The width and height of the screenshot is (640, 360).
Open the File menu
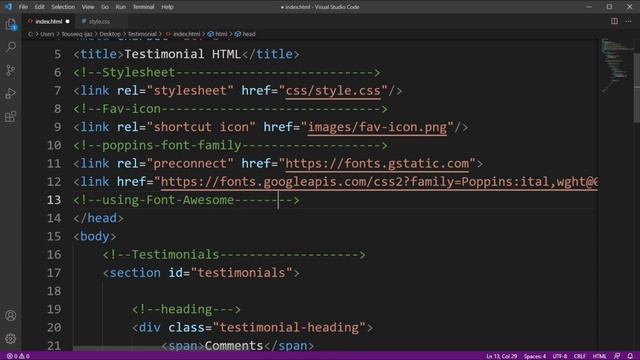tap(23, 7)
